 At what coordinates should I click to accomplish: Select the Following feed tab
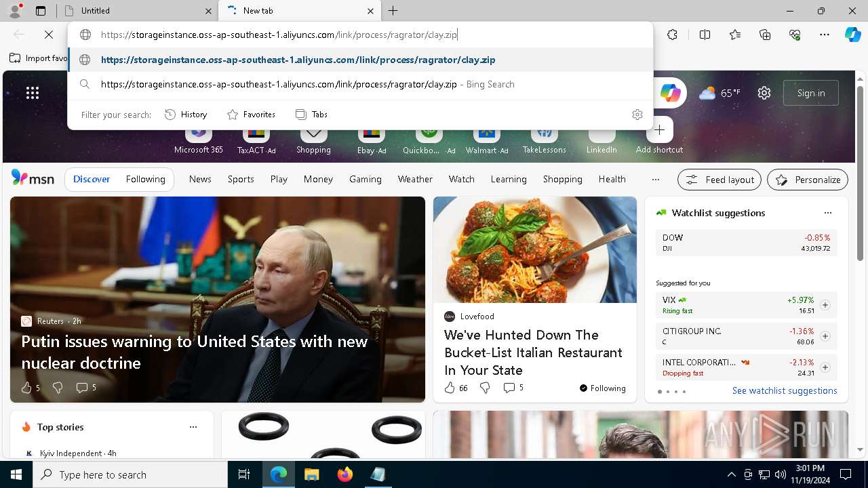pos(145,179)
